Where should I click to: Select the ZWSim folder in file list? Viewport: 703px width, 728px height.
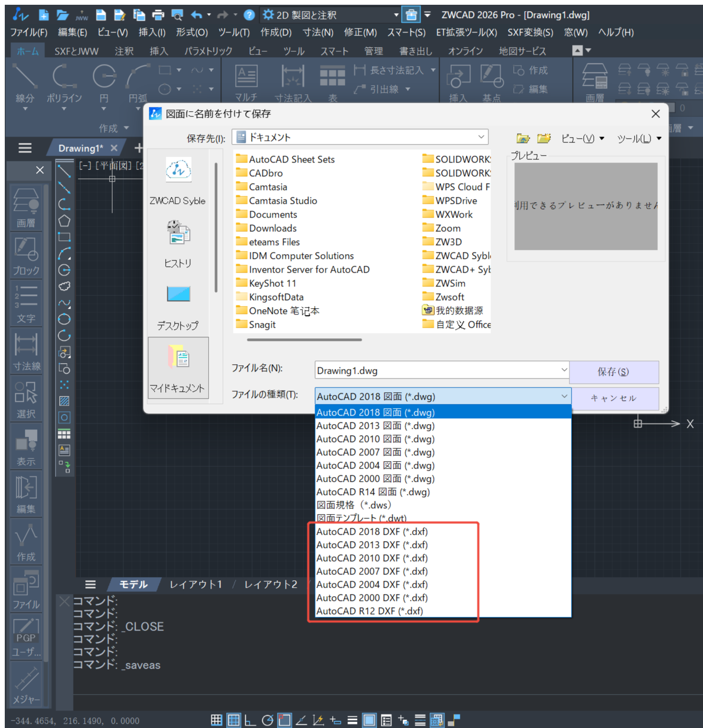pos(444,283)
